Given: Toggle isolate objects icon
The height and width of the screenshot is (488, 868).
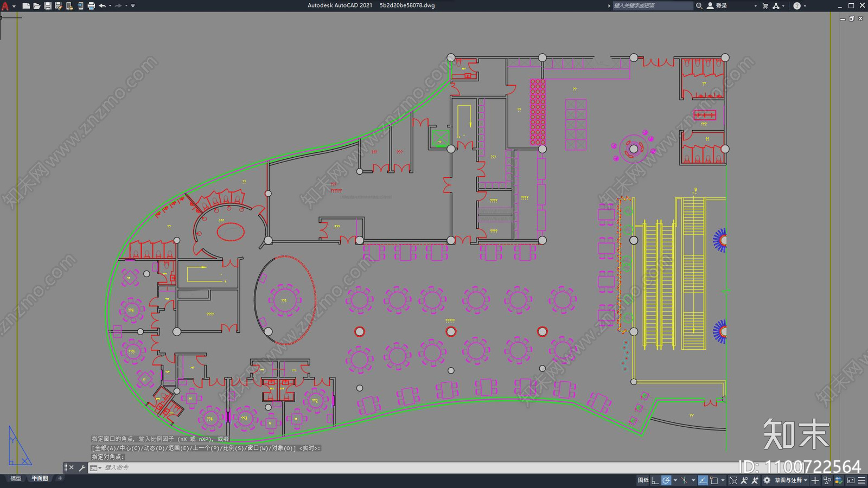Looking at the screenshot, I should point(827,480).
